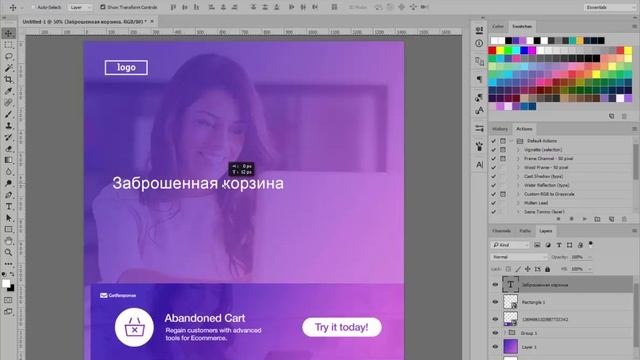
Task: Open the workspace Essentials dropdown
Action: [x=609, y=7]
